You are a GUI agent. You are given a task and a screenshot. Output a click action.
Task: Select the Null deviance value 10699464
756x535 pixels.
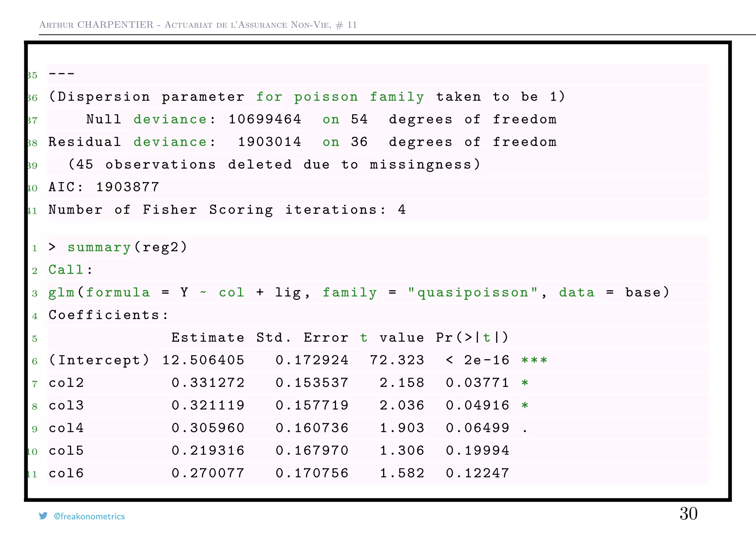(x=265, y=119)
